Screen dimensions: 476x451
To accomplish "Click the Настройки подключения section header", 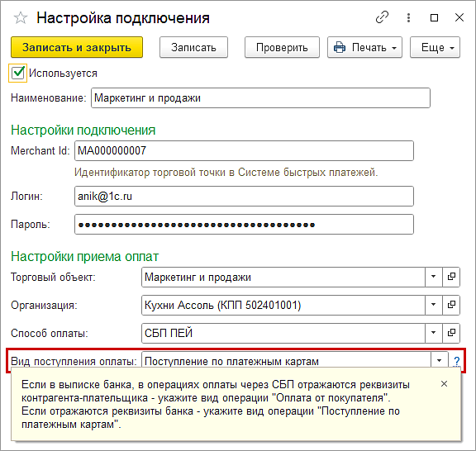I will [83, 131].
